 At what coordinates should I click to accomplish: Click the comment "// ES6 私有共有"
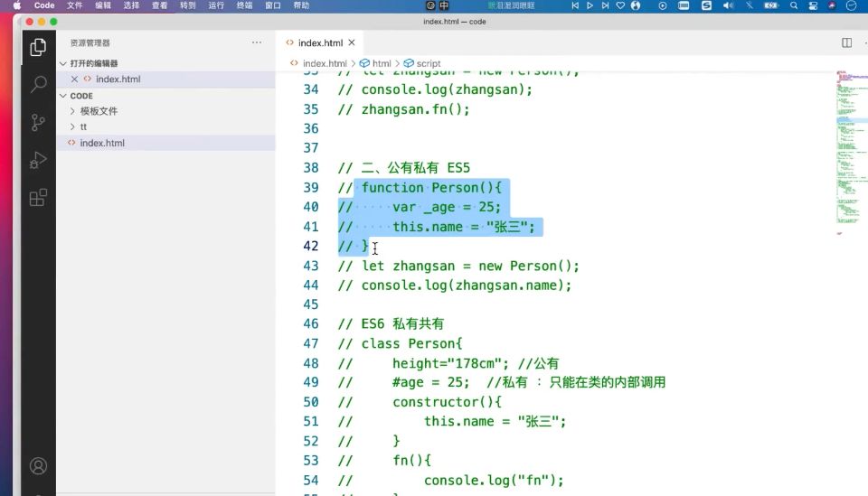(x=391, y=324)
